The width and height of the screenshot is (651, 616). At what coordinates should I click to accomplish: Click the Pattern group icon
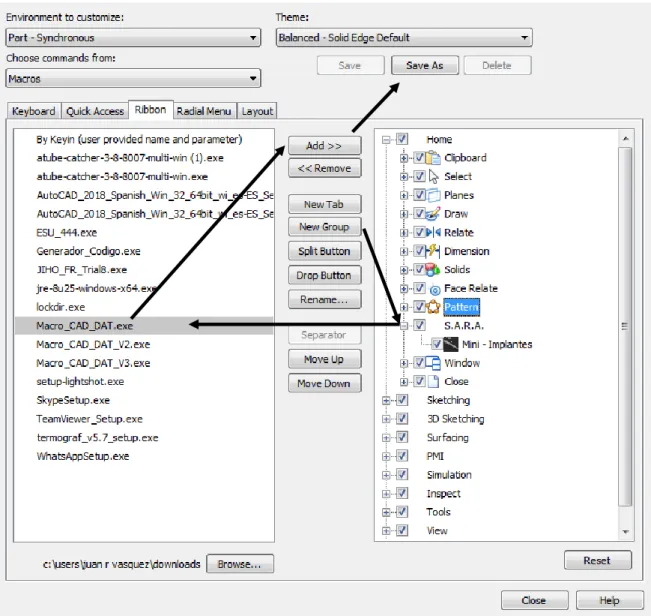[433, 307]
